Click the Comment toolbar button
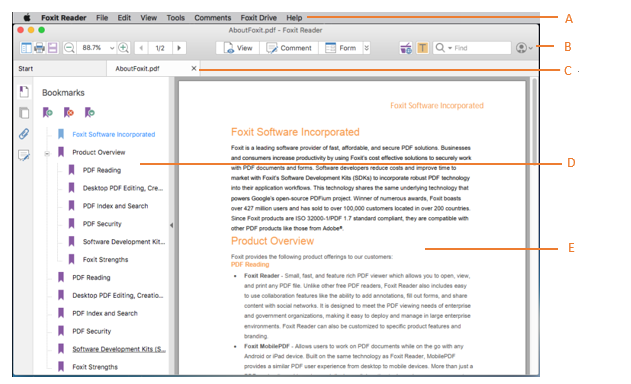The height and width of the screenshot is (384, 631). 289,48
